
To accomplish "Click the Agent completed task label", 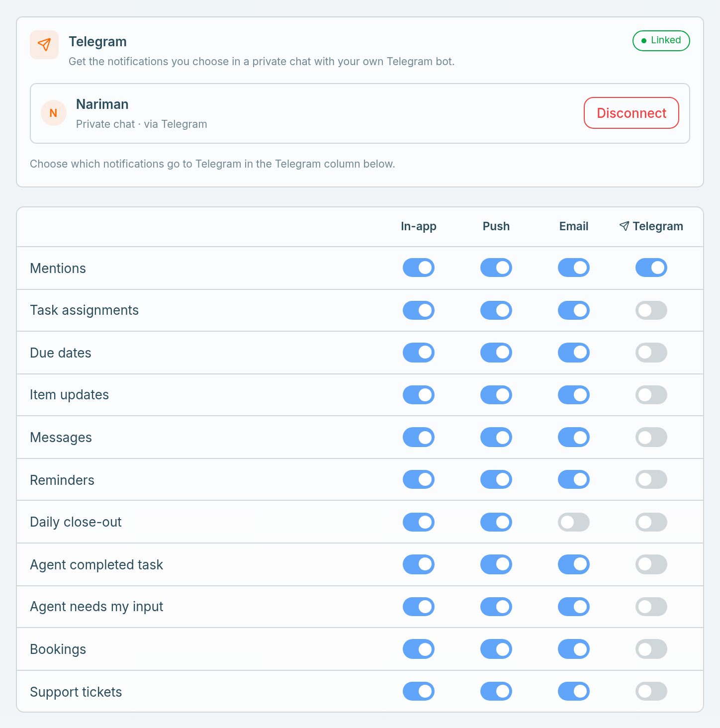I will [96, 565].
